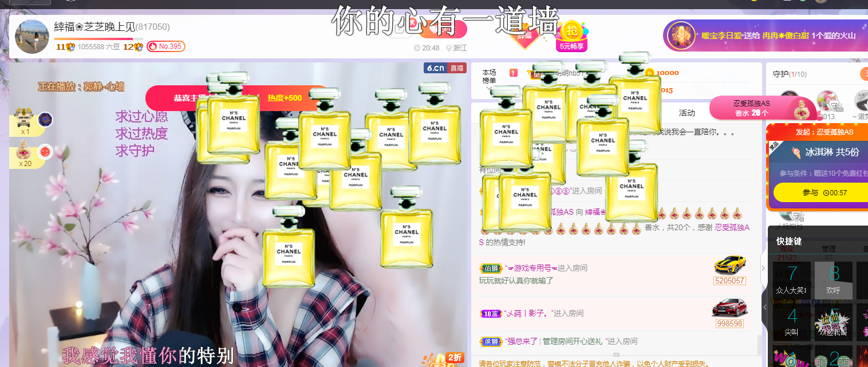Screen dimensions: 868x367
Task: Play the 7 众人大笑1 sound shortcut
Action: click(x=792, y=280)
